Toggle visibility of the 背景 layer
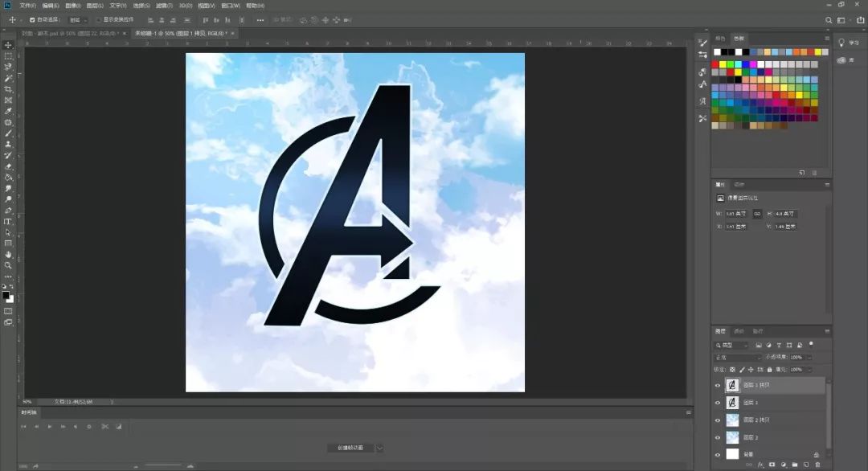 pos(718,454)
